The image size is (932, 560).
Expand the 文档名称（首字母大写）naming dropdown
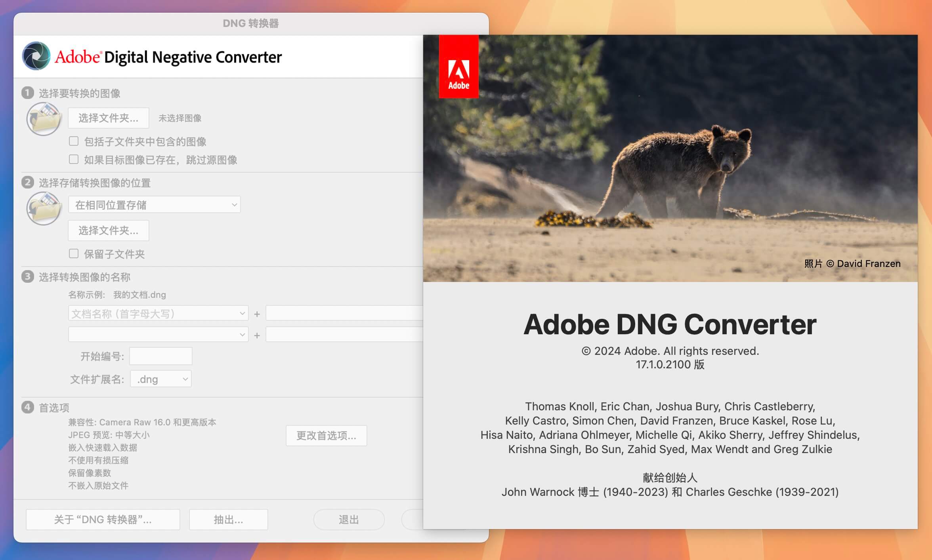coord(159,313)
